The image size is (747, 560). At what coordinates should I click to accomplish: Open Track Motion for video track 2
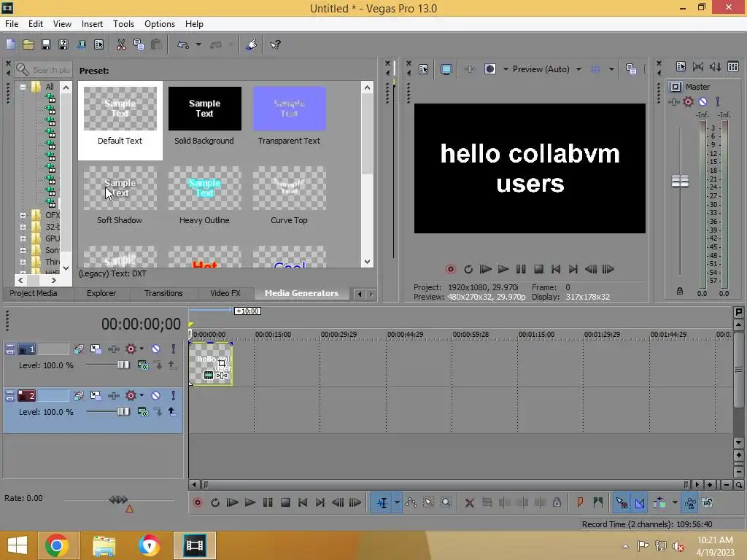tap(96, 396)
